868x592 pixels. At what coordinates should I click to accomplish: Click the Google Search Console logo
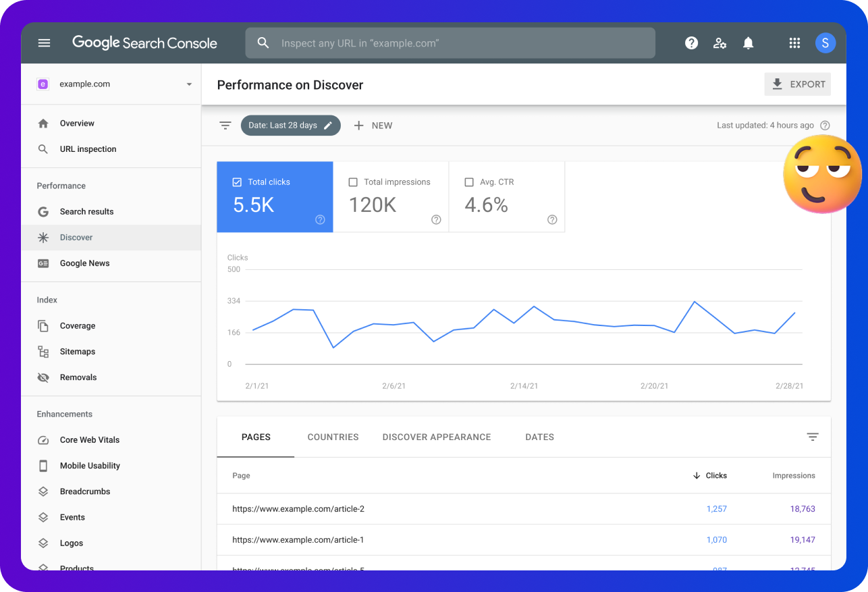click(x=144, y=43)
